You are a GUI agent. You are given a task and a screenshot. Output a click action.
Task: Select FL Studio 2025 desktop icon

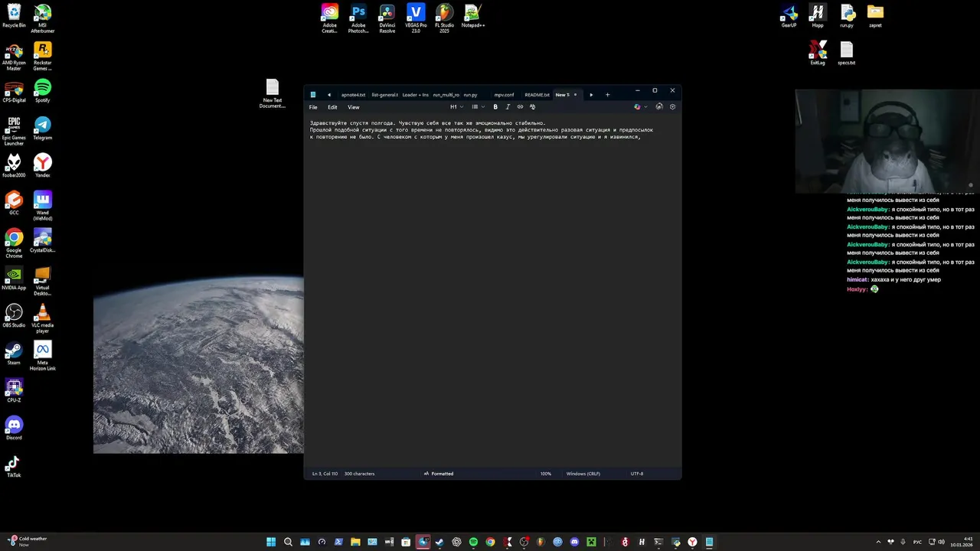[444, 18]
